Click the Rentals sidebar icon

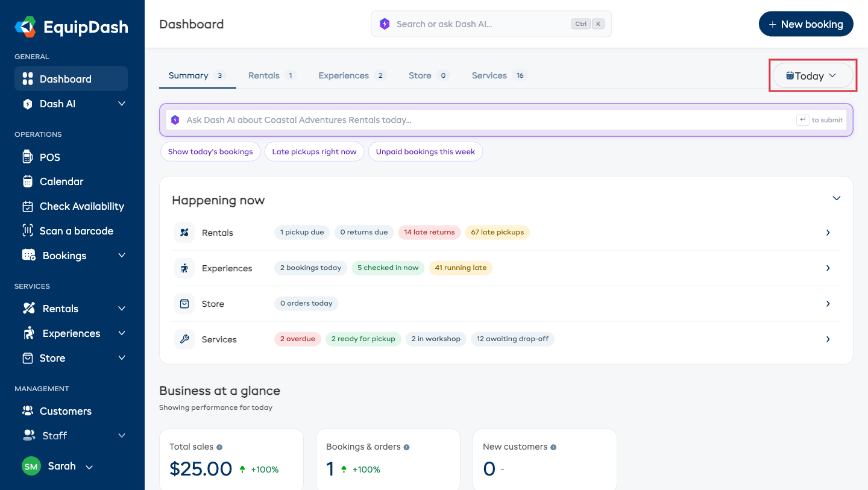tap(28, 309)
